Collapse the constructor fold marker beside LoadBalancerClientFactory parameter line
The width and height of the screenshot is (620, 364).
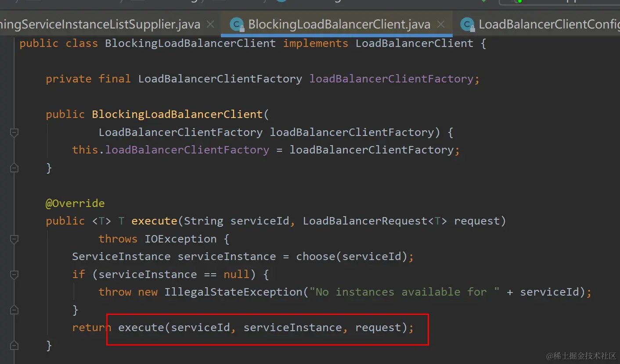pyautogui.click(x=14, y=132)
